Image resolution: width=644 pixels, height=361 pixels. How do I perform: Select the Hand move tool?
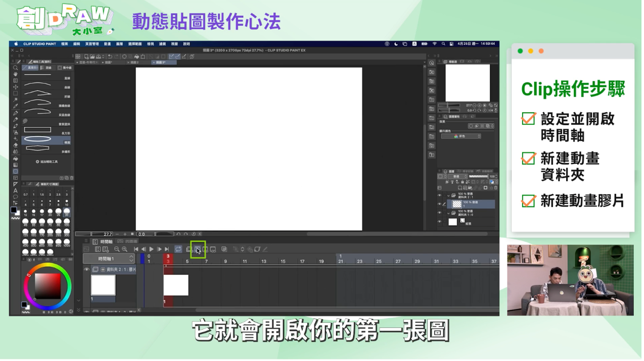pyautogui.click(x=16, y=74)
